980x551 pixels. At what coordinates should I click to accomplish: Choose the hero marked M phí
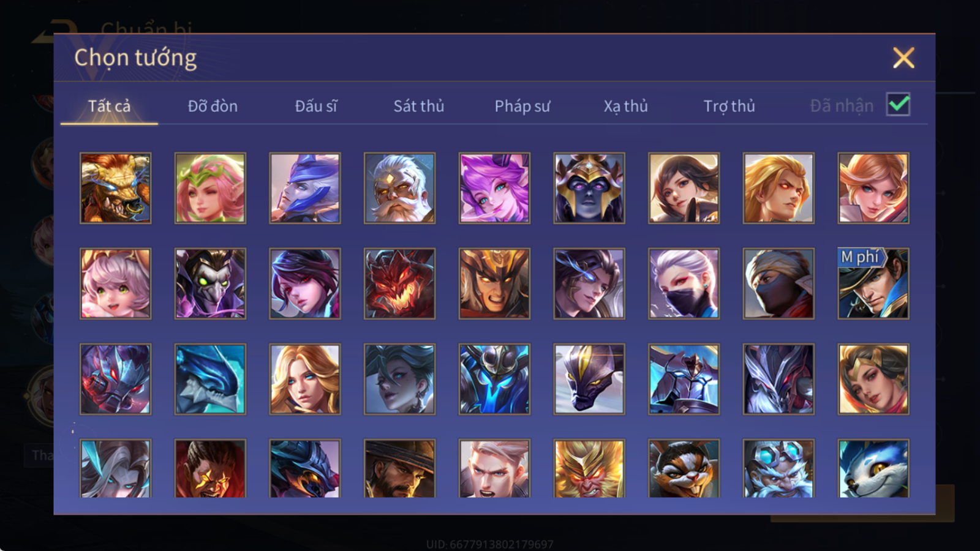point(873,283)
